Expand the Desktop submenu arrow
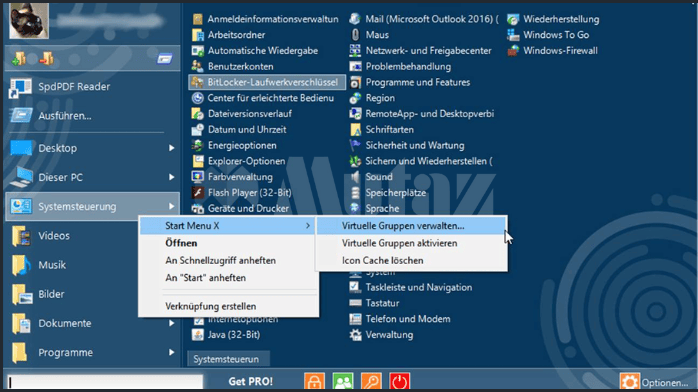698x392 pixels. [x=171, y=148]
